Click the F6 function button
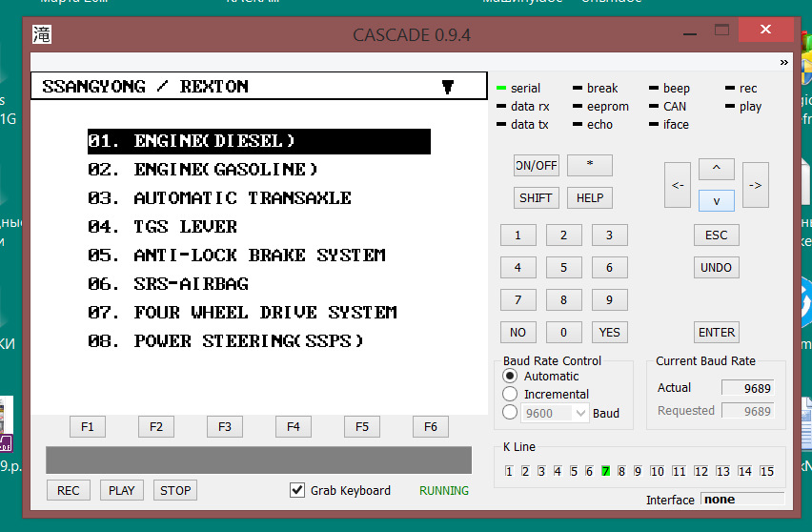This screenshot has width=812, height=532. 431,427
